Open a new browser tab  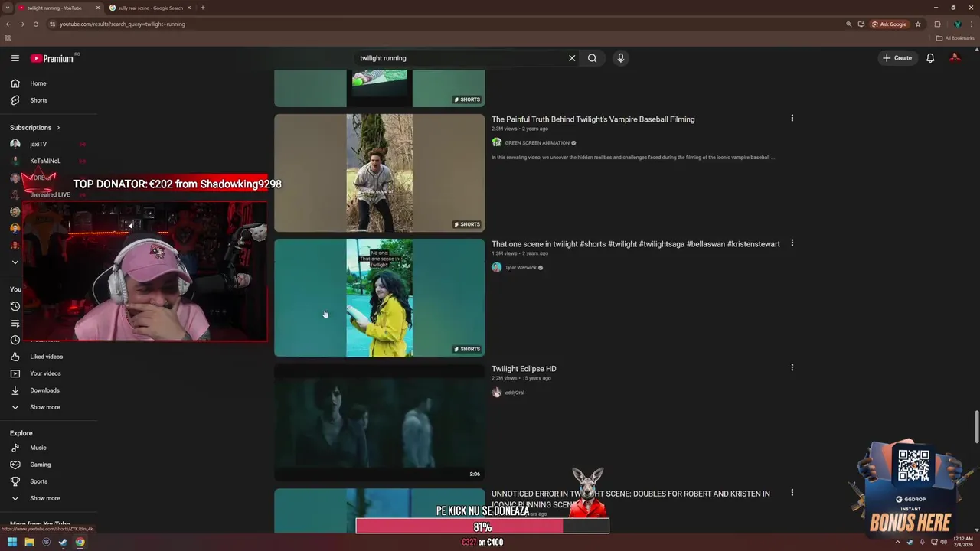coord(203,8)
